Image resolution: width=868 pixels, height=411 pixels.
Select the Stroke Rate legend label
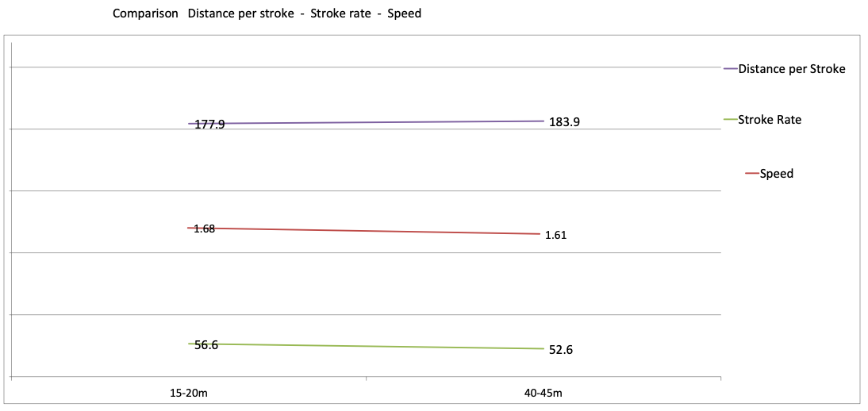[x=770, y=119]
